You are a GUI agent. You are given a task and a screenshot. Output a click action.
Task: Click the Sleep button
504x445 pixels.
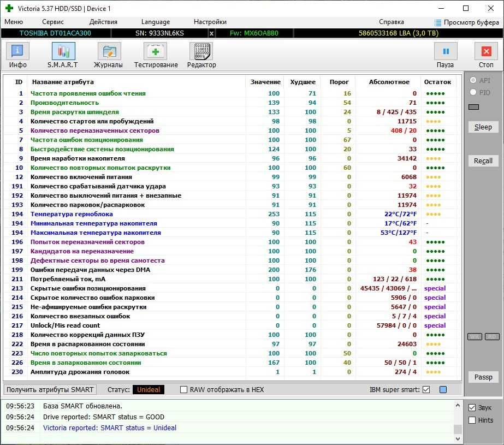tap(483, 127)
